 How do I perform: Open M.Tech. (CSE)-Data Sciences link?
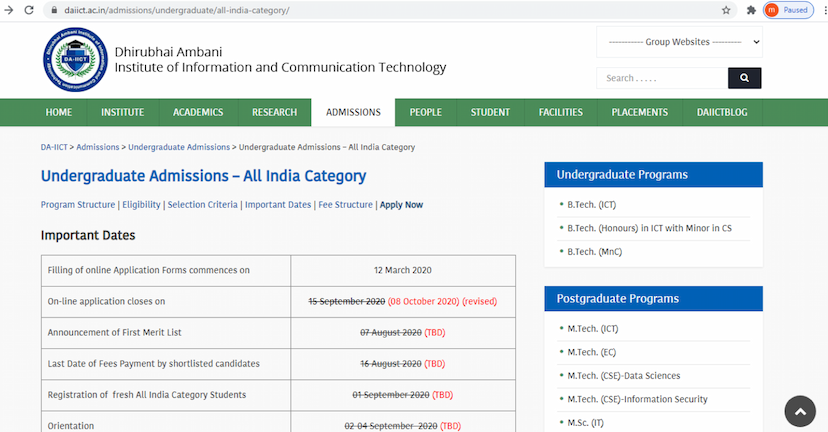pyautogui.click(x=624, y=375)
